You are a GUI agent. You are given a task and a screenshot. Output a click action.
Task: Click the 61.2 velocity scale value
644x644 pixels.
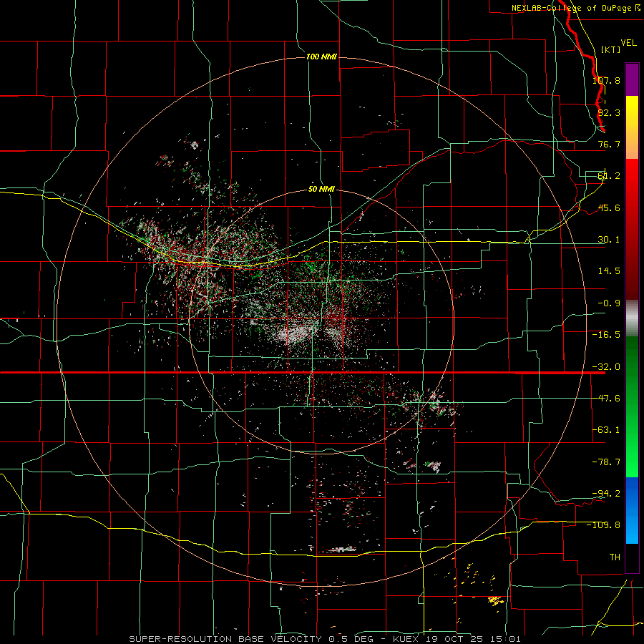609,176
